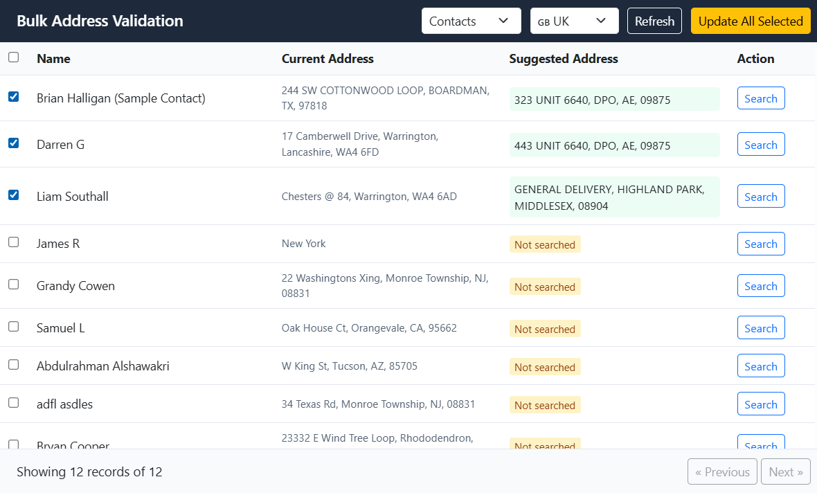Toggle the select-all header checkbox
Image resolution: width=817 pixels, height=504 pixels.
tap(14, 57)
